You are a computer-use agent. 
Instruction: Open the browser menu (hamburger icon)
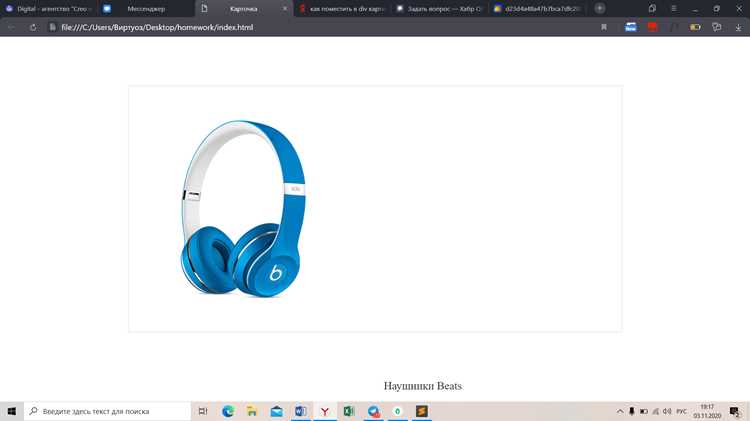[x=673, y=9]
